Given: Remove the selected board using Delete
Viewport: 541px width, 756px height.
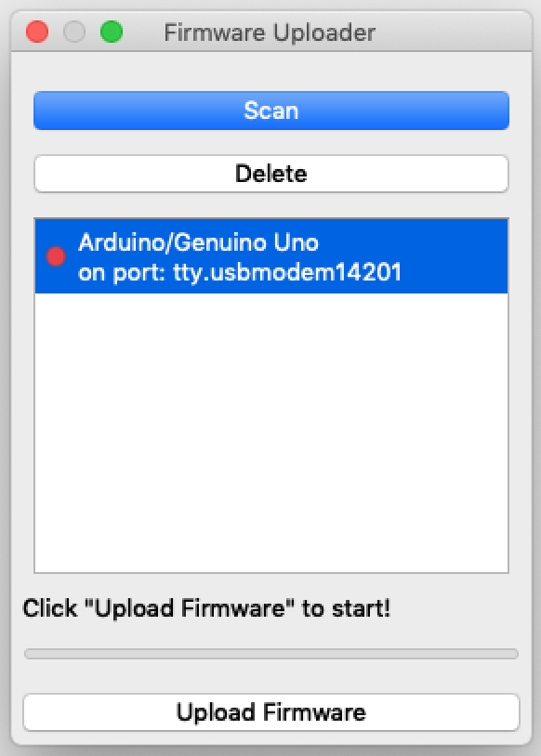Looking at the screenshot, I should pos(271,174).
